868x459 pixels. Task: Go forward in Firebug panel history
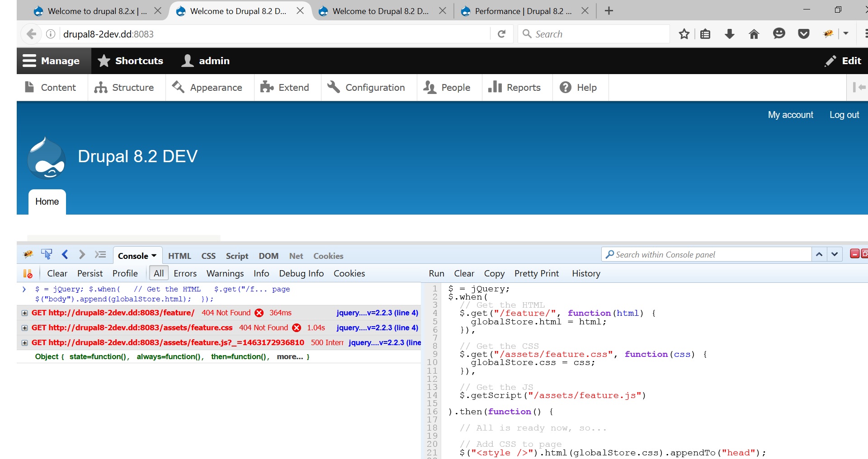coord(82,254)
